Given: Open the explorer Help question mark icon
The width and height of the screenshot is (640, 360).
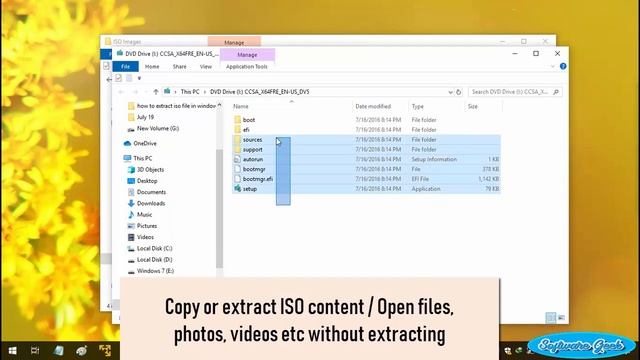Looking at the screenshot, I should pyautogui.click(x=563, y=66).
